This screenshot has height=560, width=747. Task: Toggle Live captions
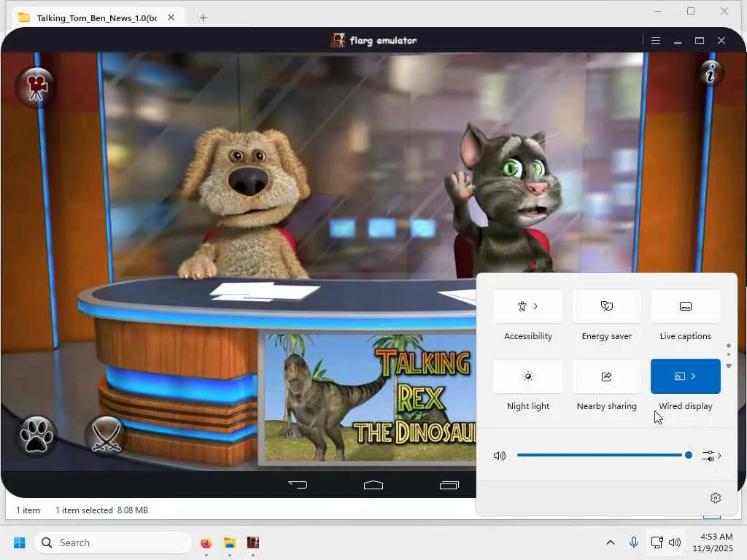[685, 306]
